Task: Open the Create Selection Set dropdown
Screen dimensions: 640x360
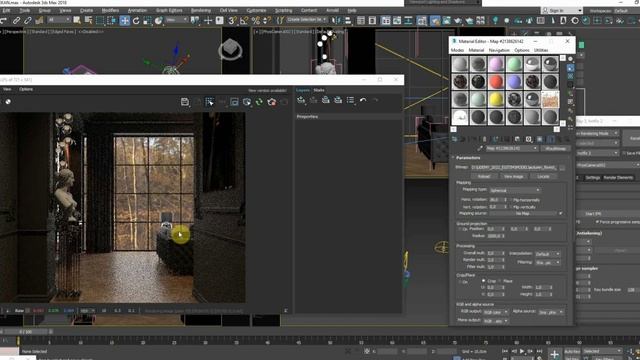Action: pyautogui.click(x=307, y=20)
